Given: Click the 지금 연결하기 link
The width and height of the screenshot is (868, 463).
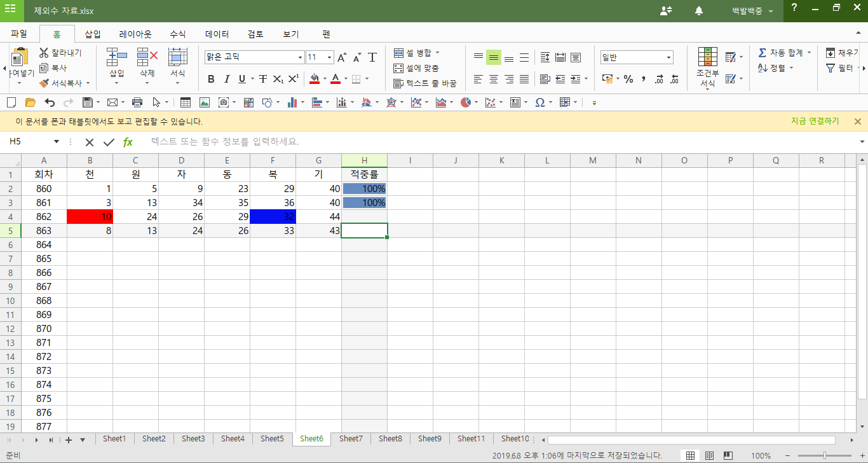Looking at the screenshot, I should point(815,121).
